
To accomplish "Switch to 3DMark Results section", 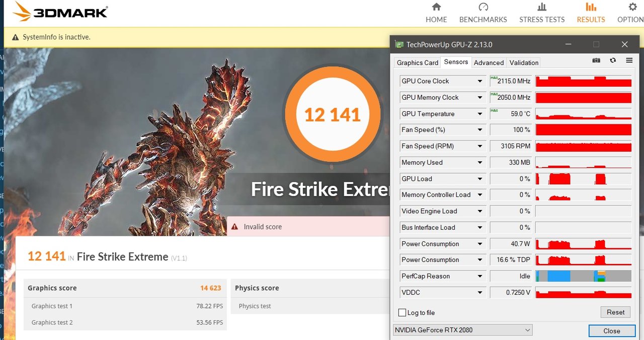I will [591, 13].
